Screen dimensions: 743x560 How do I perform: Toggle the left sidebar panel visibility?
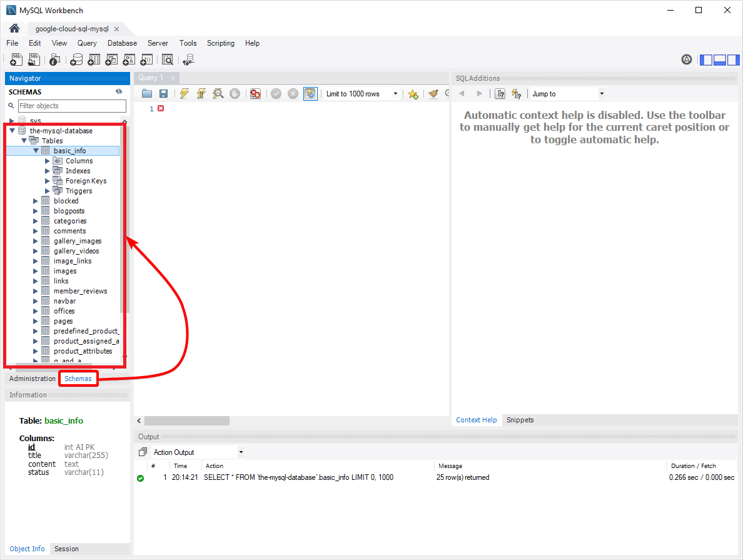coord(706,59)
